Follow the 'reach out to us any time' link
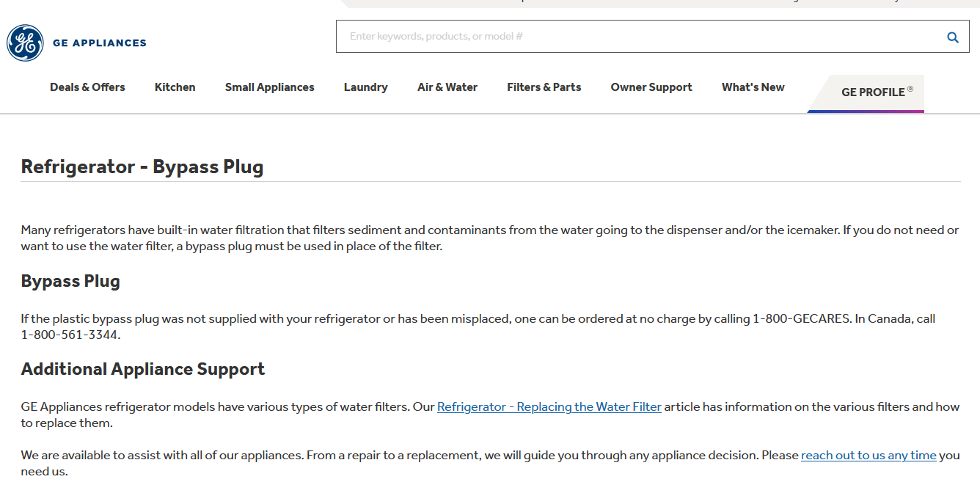Image resolution: width=980 pixels, height=482 pixels. click(x=869, y=456)
